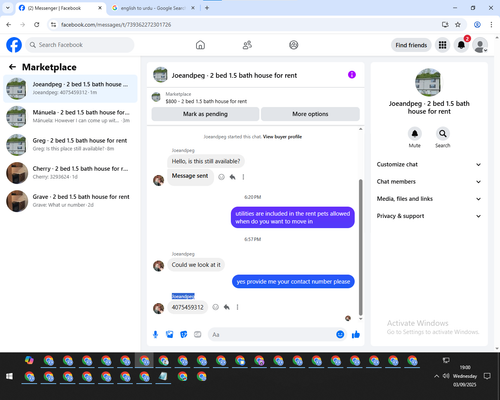React with emoji to Message sent bubble
The width and height of the screenshot is (500, 400).
coord(221,177)
